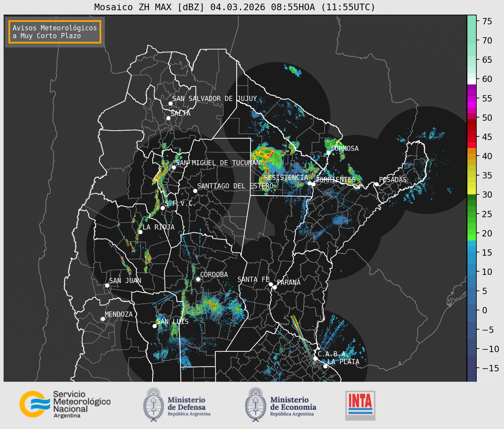Click the Ministerio de Defensa emblem
504x429 pixels.
[x=154, y=404]
